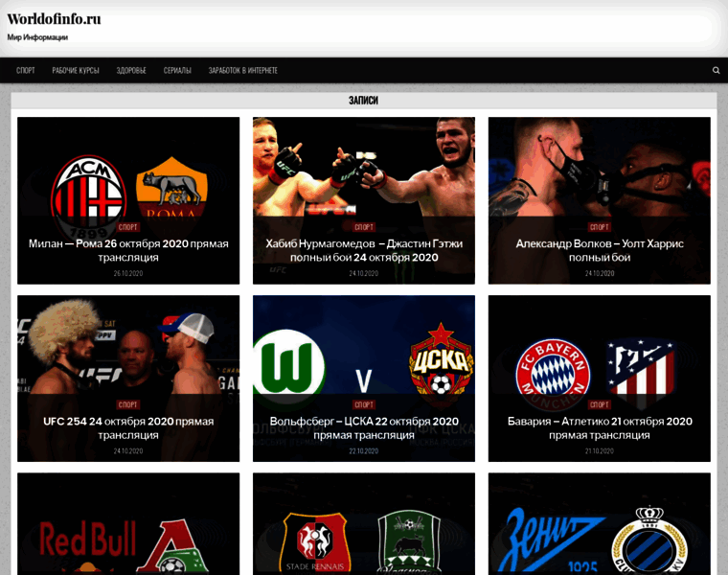728x575 pixels.
Task: Open the Спорт menu item
Action: click(x=26, y=70)
